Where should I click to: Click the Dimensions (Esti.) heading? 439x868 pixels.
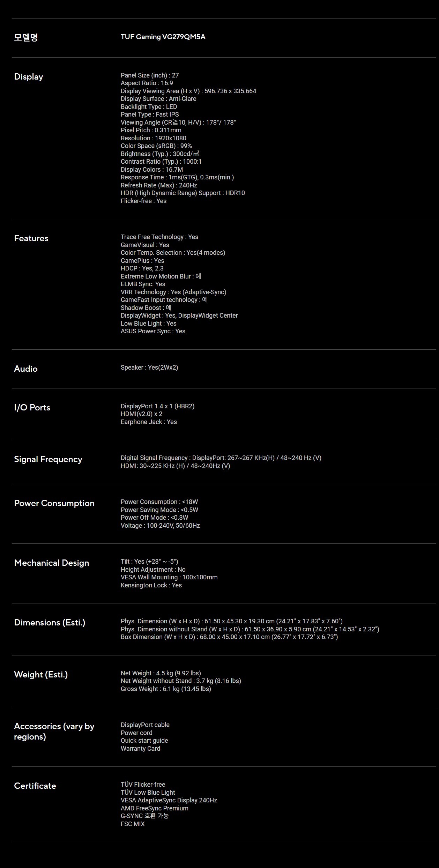coord(50,623)
